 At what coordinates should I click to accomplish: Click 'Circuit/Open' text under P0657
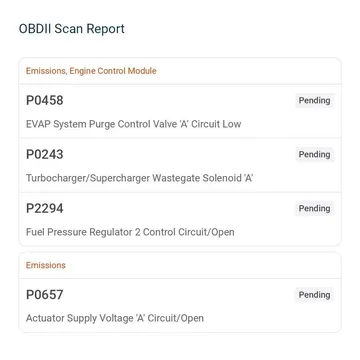point(175,318)
